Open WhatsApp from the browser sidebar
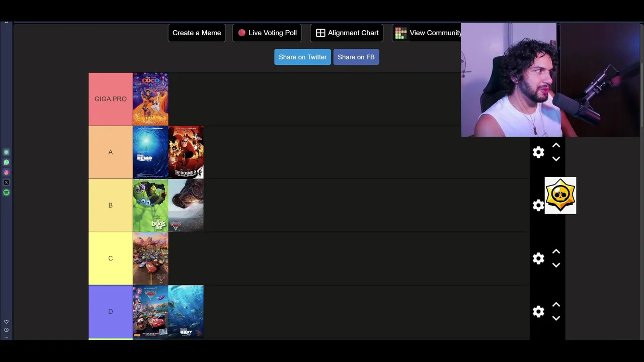 (7, 162)
